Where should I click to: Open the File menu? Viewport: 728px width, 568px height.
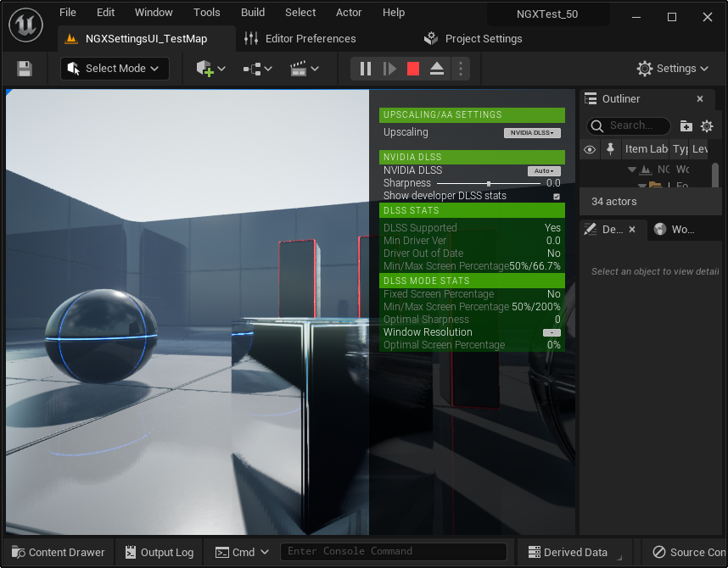(68, 13)
